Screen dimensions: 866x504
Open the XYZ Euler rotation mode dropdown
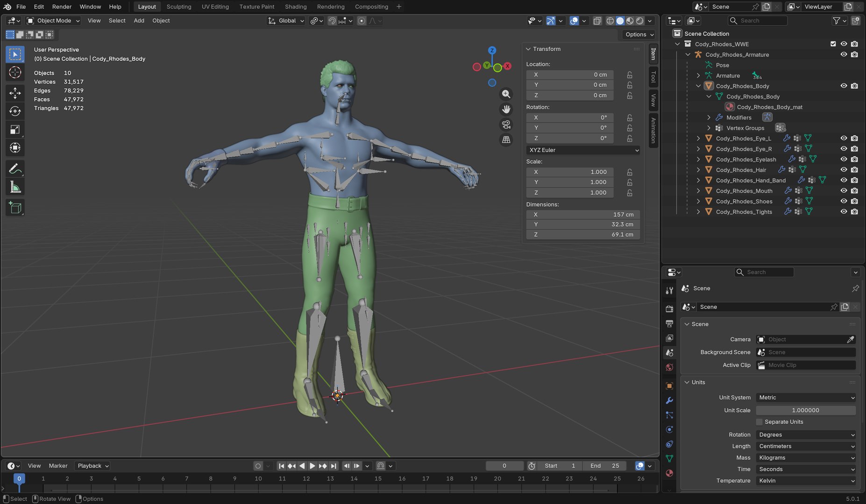coord(583,150)
